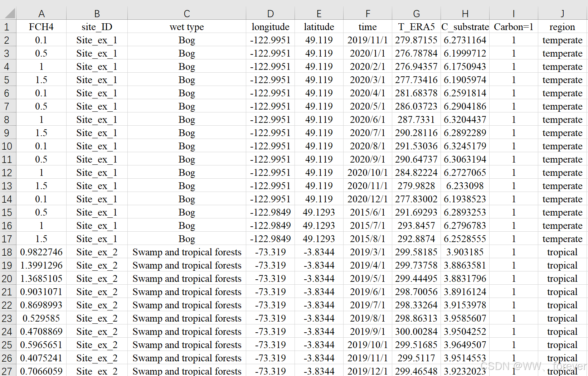
Task: Click the value 6.1905974
Action: coord(465,79)
